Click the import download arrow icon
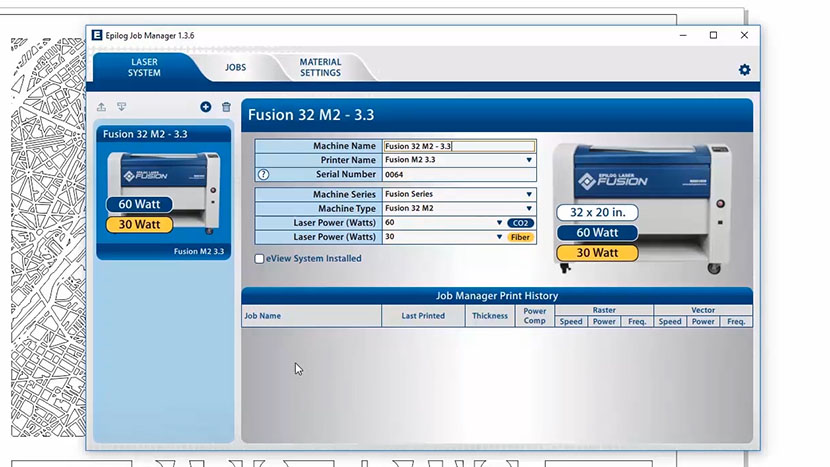The width and height of the screenshot is (830, 467). coord(122,107)
